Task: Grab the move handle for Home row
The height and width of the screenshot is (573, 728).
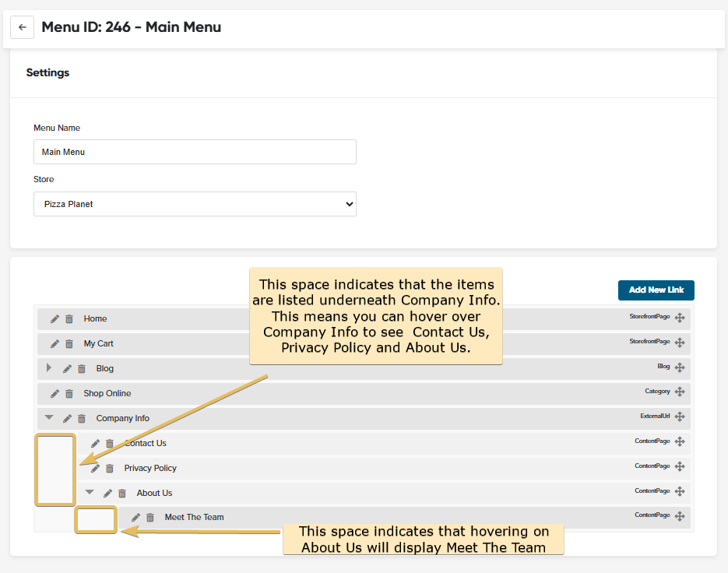Action: click(x=680, y=318)
